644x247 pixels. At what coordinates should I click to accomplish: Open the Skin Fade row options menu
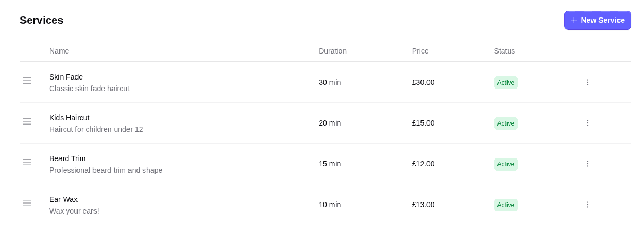[587, 82]
